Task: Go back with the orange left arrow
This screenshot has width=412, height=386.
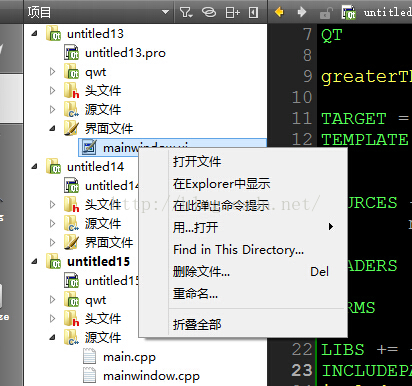Action: (x=279, y=12)
